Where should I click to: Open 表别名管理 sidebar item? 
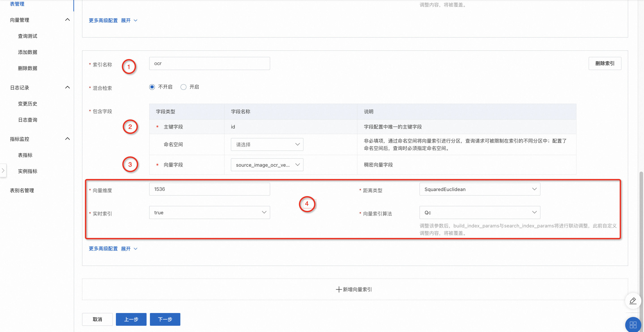[x=22, y=190]
